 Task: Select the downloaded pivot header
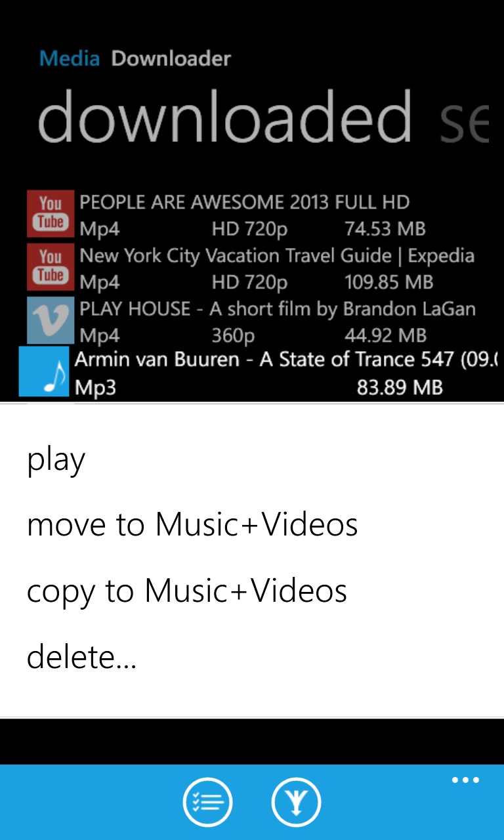coord(225,115)
